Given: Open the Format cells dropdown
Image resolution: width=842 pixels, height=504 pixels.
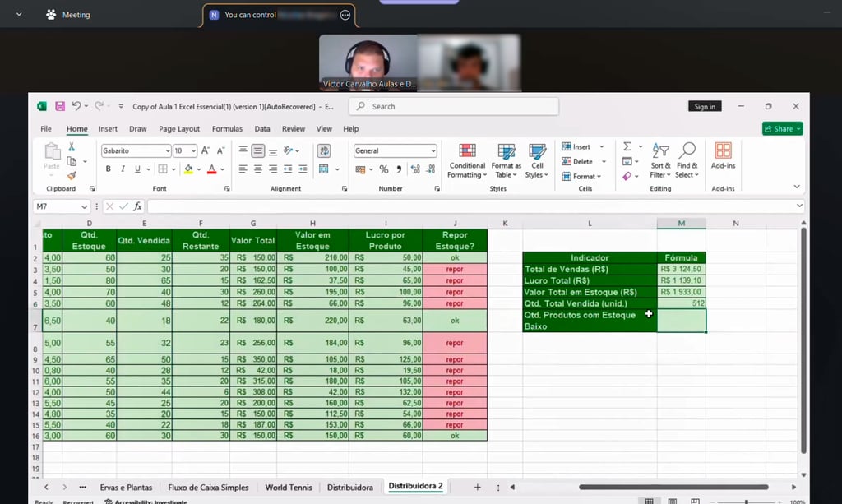Looking at the screenshot, I should [x=581, y=177].
